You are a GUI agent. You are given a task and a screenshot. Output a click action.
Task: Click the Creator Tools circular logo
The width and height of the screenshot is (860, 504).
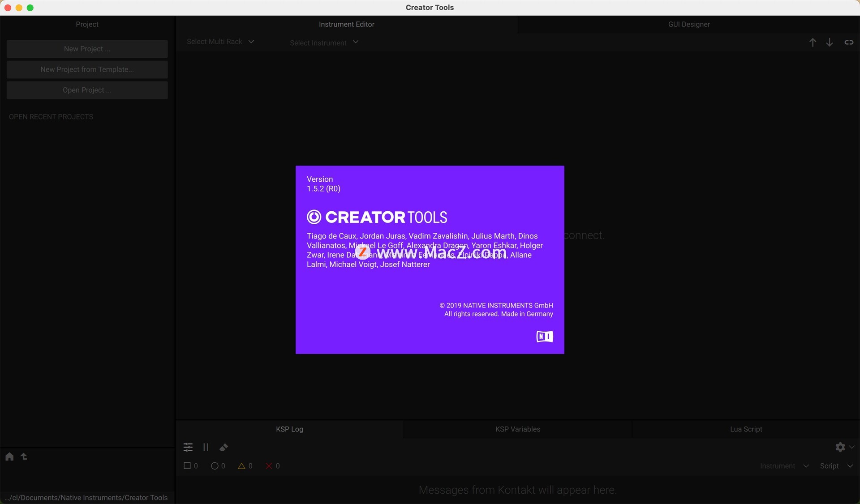point(314,217)
